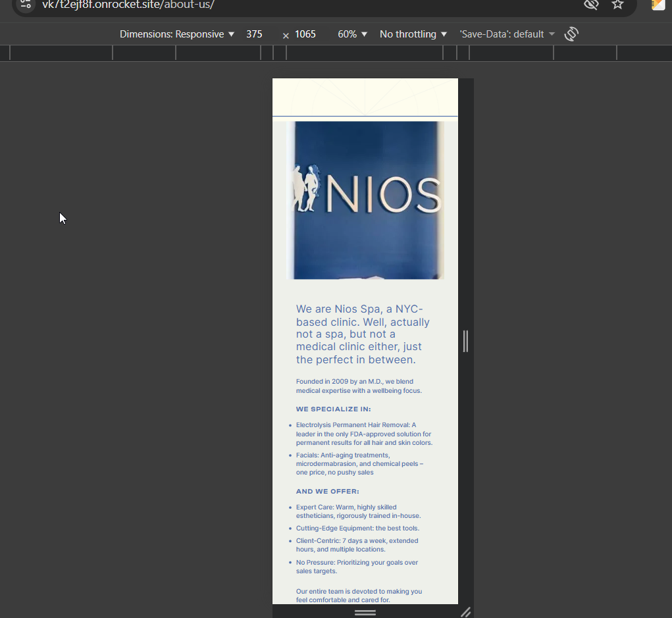Screen dimensions: 672x618
Task: Open the No throttling dropdown
Action: [x=413, y=34]
